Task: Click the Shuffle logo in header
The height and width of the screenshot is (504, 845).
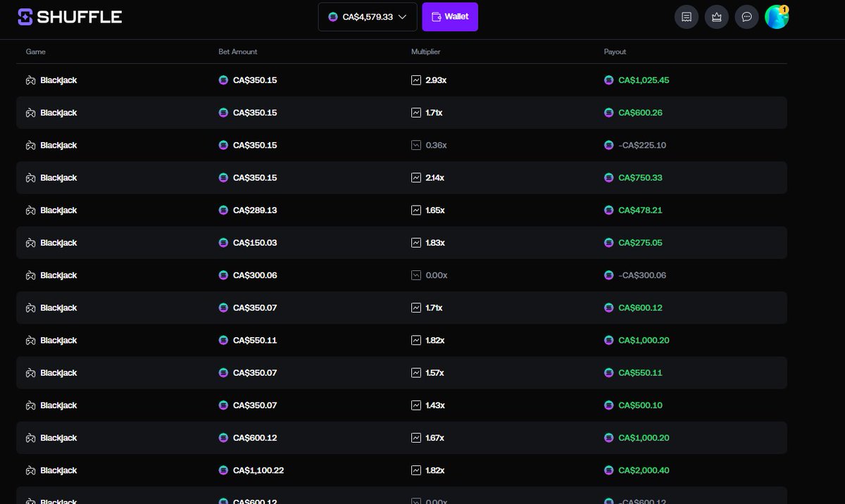Action: (70, 17)
